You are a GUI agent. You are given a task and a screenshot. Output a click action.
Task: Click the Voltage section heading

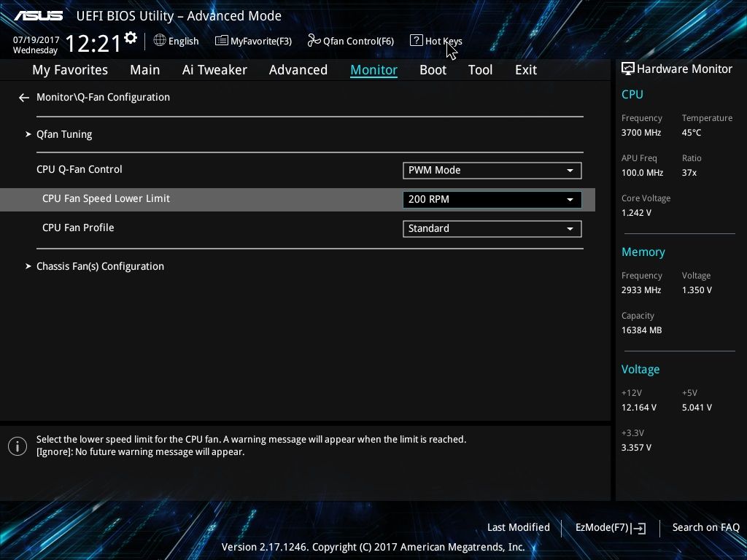click(x=640, y=370)
